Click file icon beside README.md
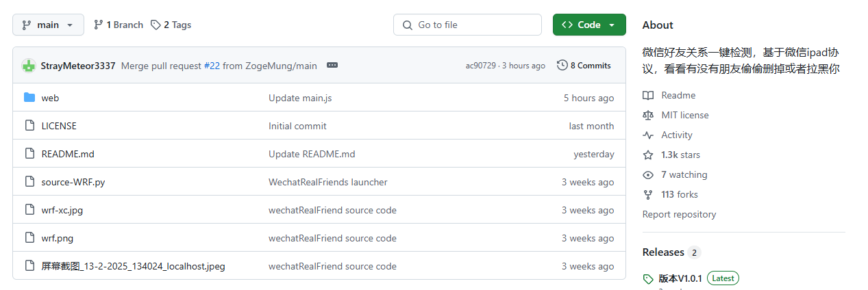Image resolution: width=868 pixels, height=290 pixels. pyautogui.click(x=29, y=154)
